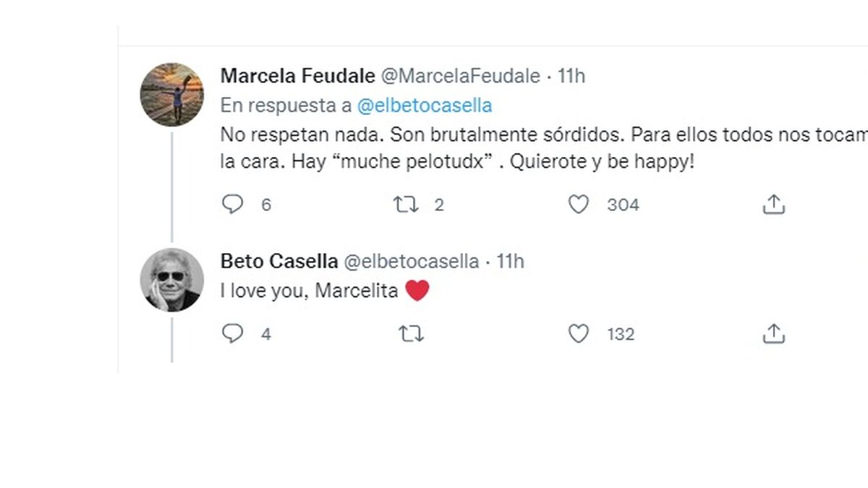Viewport: 868px width, 488px height.
Task: Open Beto's tweet 11h timestamp
Action: coord(510,260)
